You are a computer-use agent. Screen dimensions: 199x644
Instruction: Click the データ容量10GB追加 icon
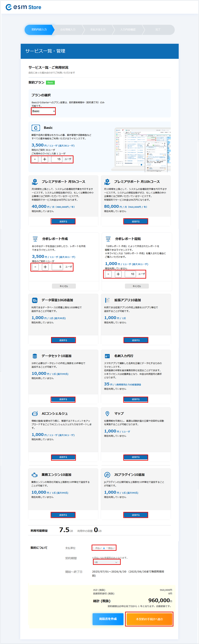coord(35,300)
